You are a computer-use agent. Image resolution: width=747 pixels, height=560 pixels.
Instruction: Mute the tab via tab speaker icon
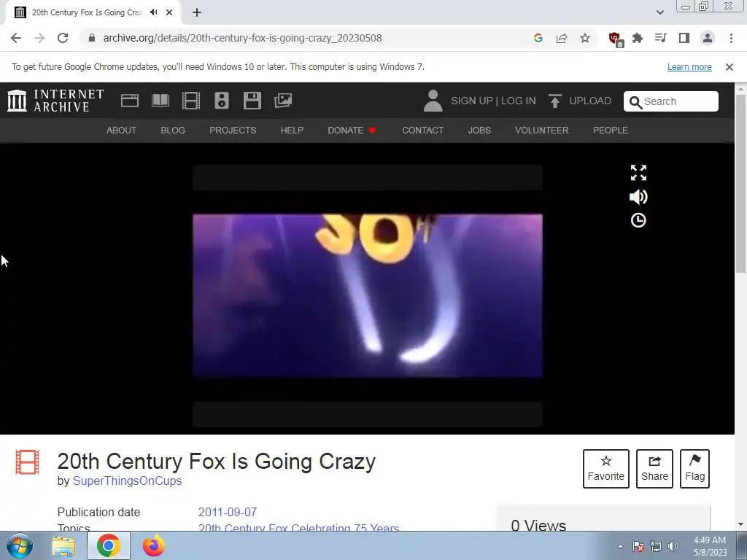[154, 12]
